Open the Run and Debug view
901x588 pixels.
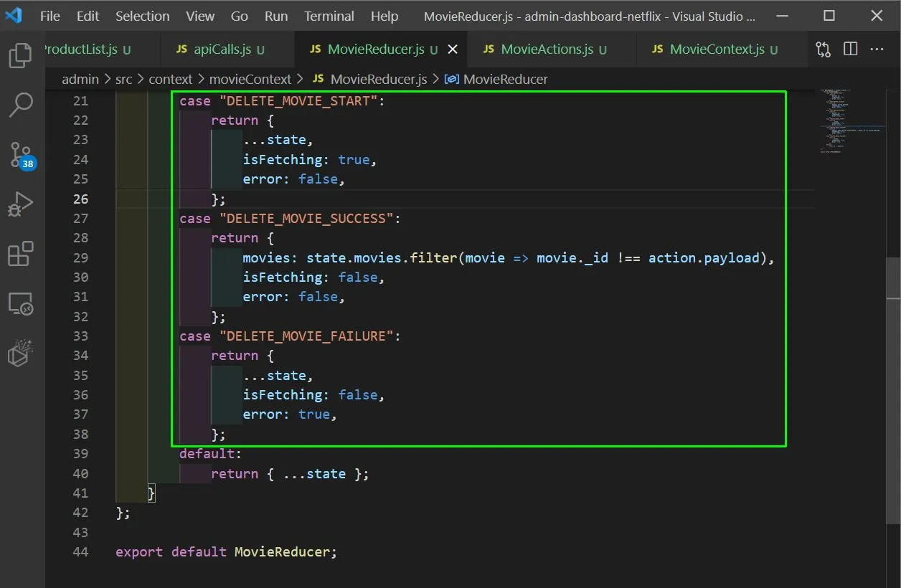point(20,204)
